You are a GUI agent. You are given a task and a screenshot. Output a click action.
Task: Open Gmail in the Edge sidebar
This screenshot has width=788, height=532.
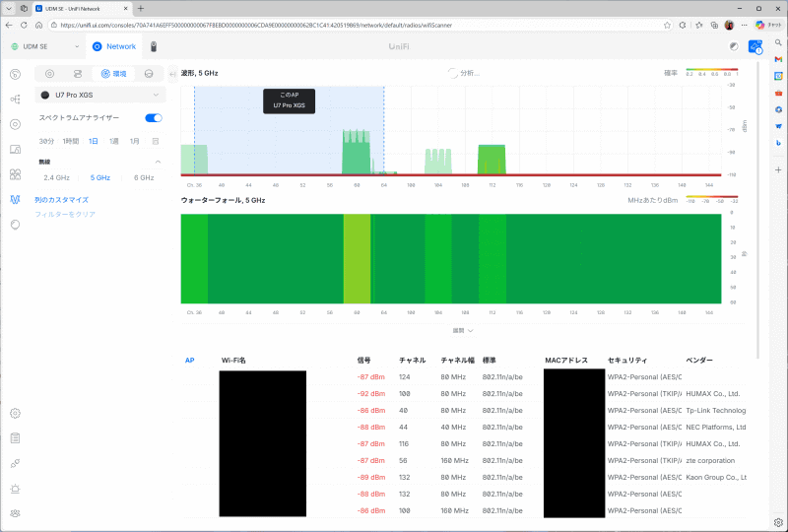778,59
